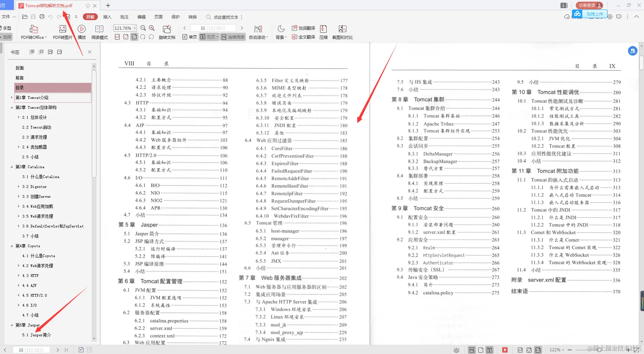The height and width of the screenshot is (354, 644).
Task: Open the PDF转Office converter
Action: pos(33,32)
